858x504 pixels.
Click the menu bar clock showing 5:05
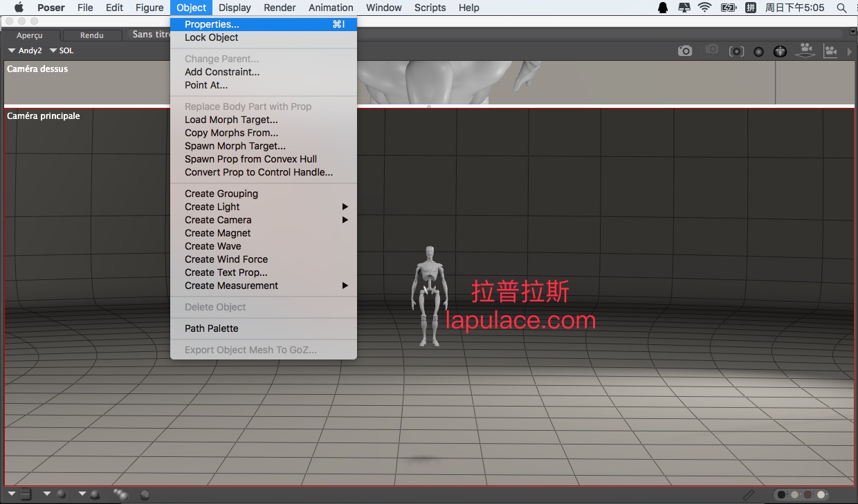[x=796, y=8]
